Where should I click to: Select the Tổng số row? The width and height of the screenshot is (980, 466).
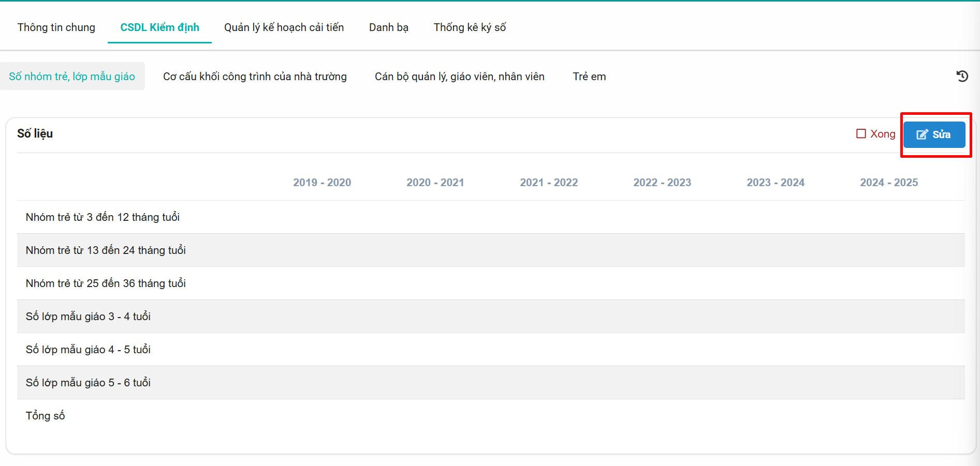pos(46,416)
